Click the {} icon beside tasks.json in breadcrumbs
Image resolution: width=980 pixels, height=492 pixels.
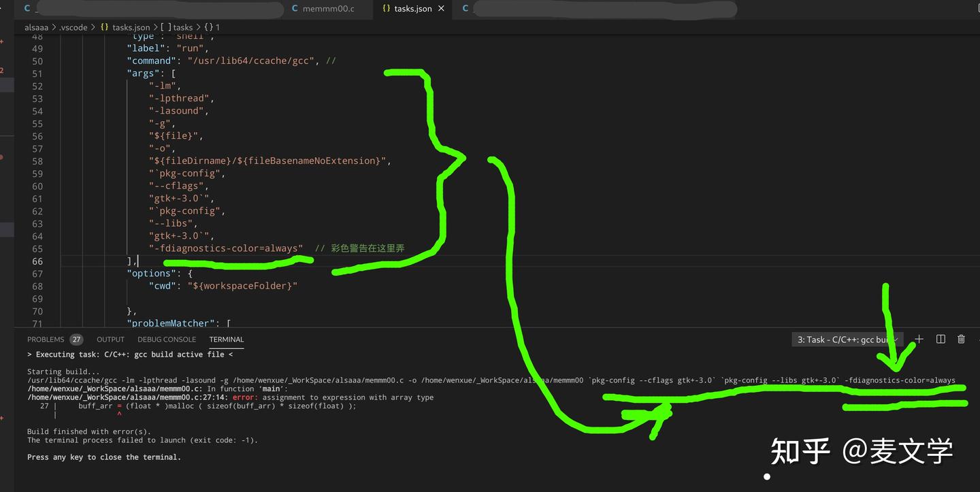click(103, 27)
